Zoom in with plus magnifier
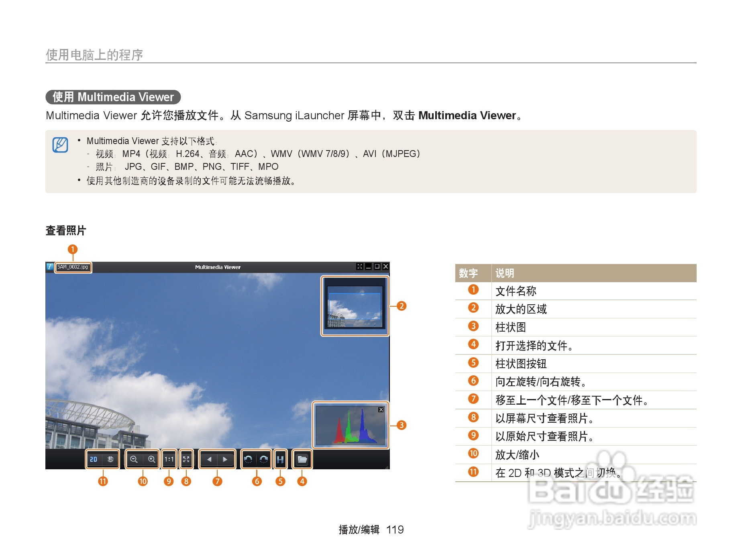The image size is (742, 560). (151, 459)
